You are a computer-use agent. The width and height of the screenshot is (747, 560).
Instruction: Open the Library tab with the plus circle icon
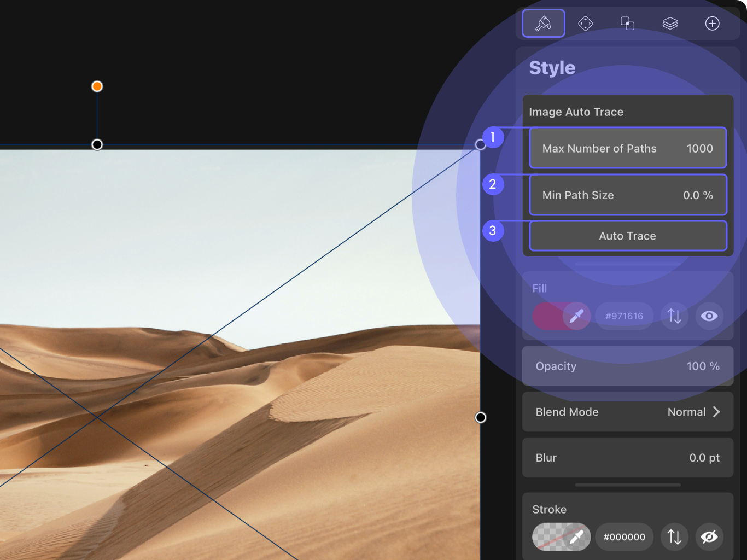point(712,23)
